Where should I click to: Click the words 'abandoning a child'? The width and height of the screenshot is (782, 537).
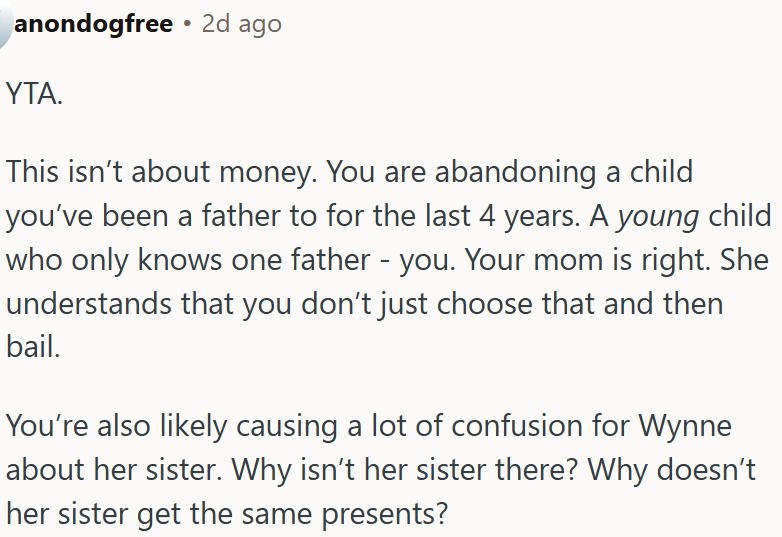tap(564, 172)
